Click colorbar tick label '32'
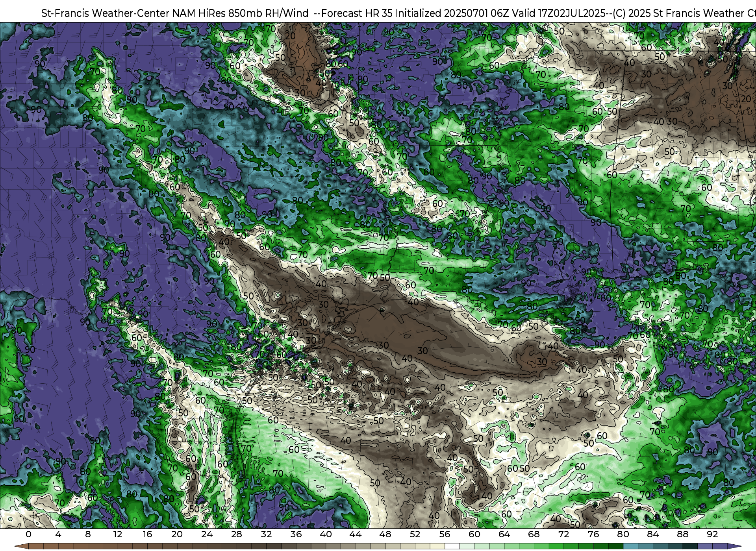This screenshot has height=551, width=756. 266,534
